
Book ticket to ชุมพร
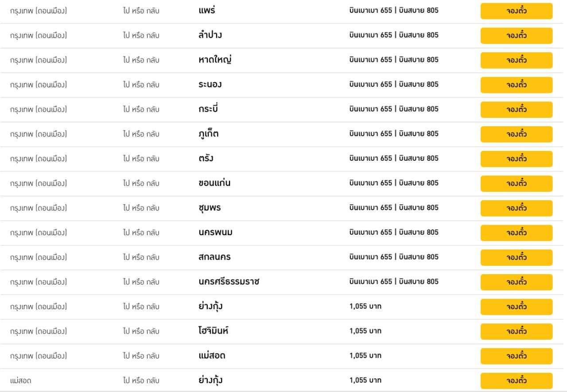[517, 208]
